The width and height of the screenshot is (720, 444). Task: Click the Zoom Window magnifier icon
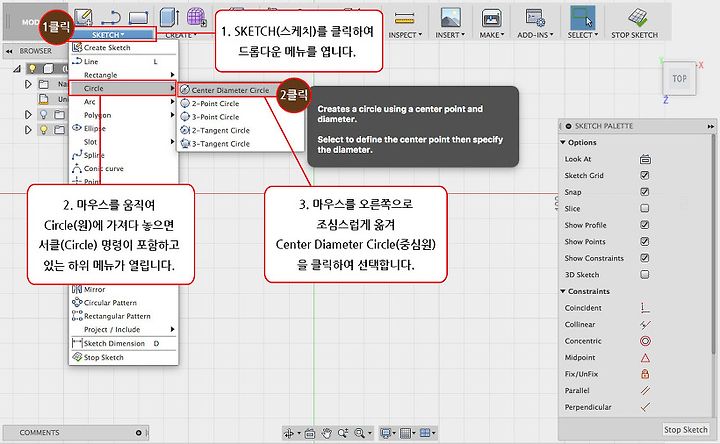coord(360,433)
